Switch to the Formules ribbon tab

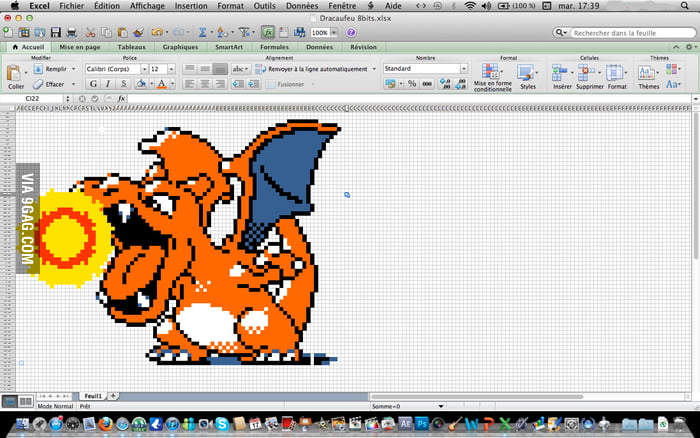[x=273, y=46]
